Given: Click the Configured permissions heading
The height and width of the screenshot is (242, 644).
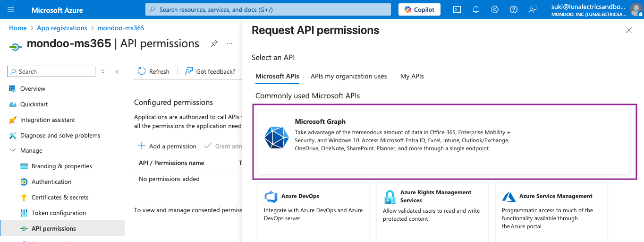Looking at the screenshot, I should pos(173,102).
